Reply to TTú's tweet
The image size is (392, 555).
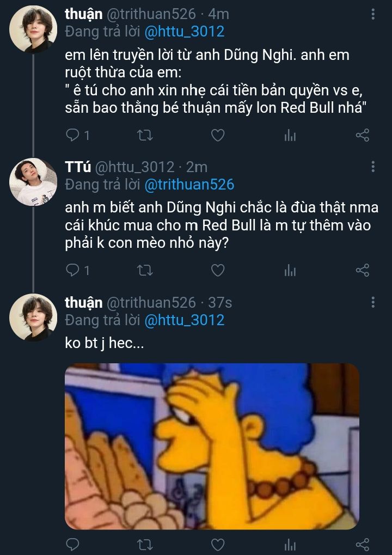72,270
